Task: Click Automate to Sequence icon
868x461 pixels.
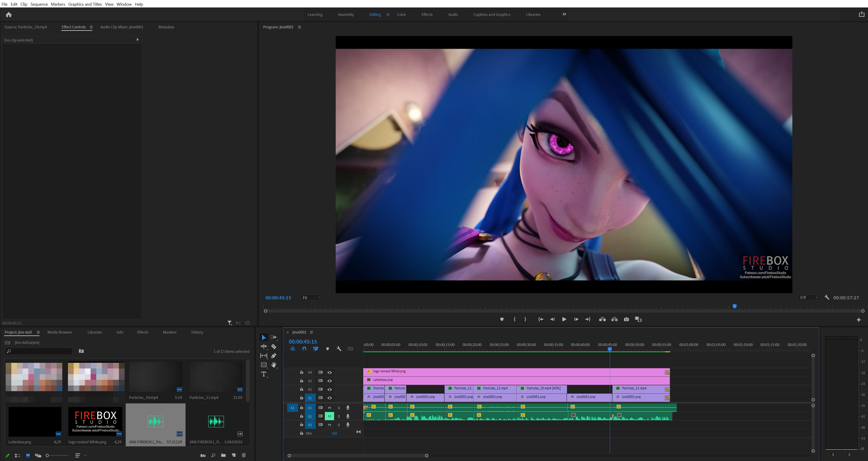Action: click(x=203, y=455)
